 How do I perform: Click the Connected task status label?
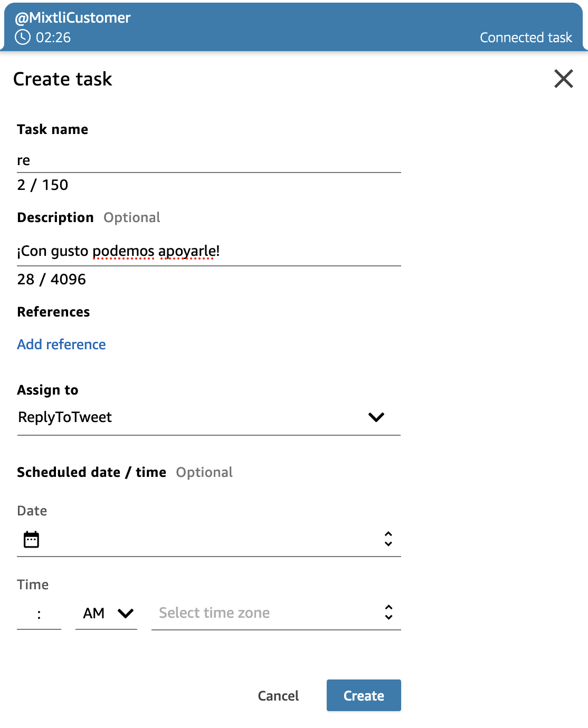[526, 37]
